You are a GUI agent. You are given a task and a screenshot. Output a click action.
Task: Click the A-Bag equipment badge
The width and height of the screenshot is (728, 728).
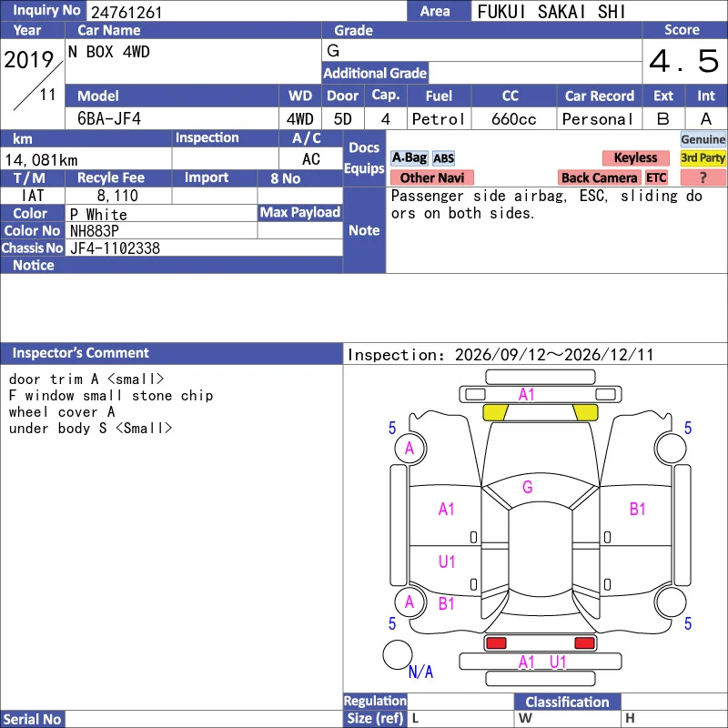tap(409, 158)
